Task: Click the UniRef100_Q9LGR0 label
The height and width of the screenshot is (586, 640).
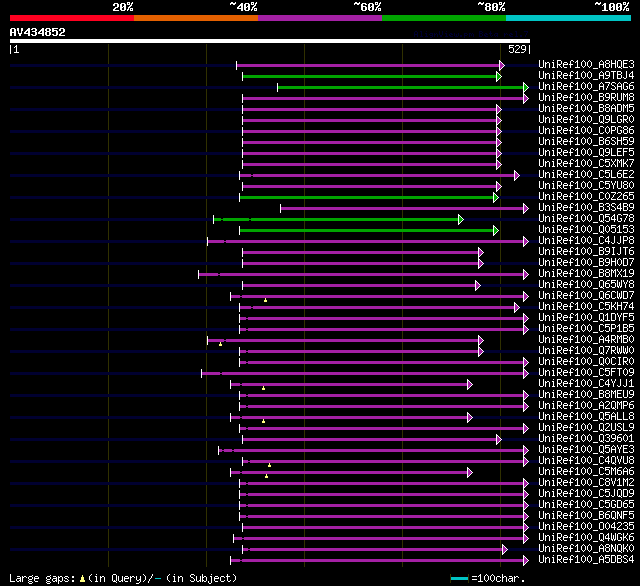Action: [586, 120]
